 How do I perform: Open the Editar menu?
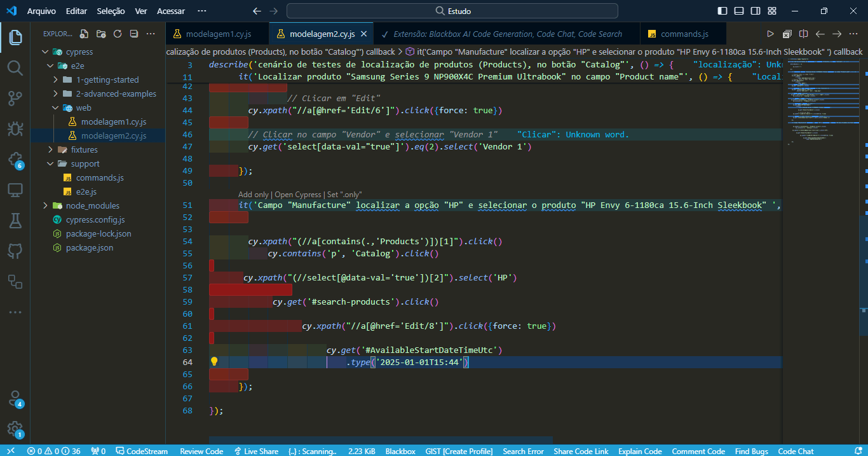pos(76,11)
